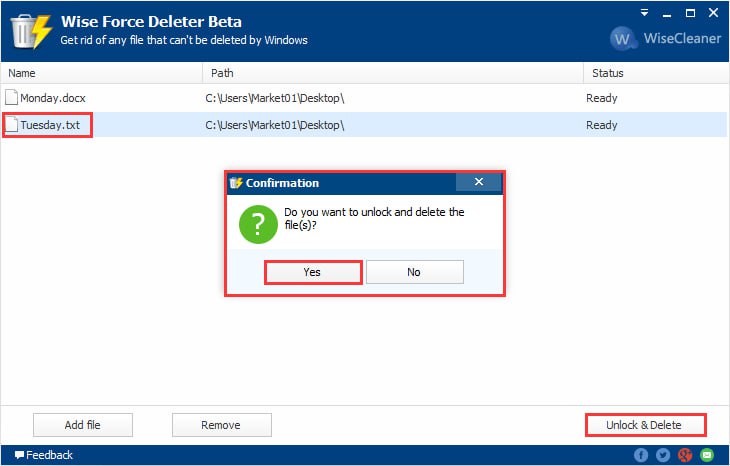Screen dimensions: 730x466
Task: Click the Monday.docx file icon
Action: tap(11, 98)
